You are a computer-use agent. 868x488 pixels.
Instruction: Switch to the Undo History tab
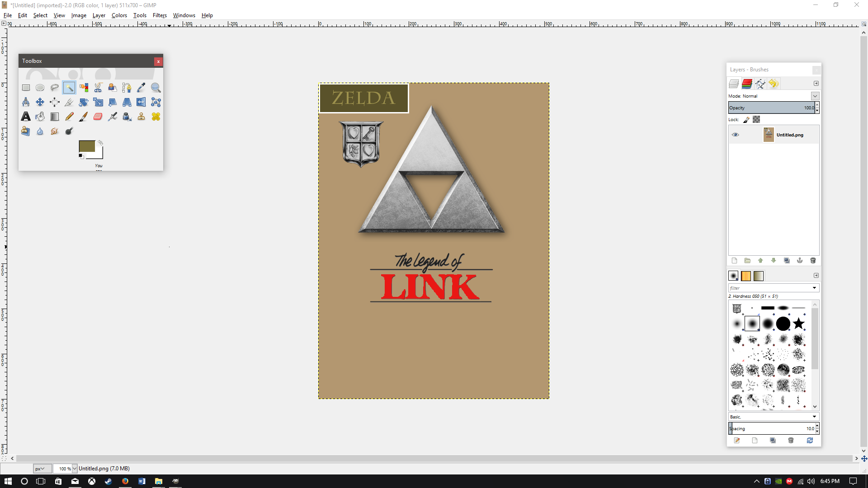pos(774,84)
